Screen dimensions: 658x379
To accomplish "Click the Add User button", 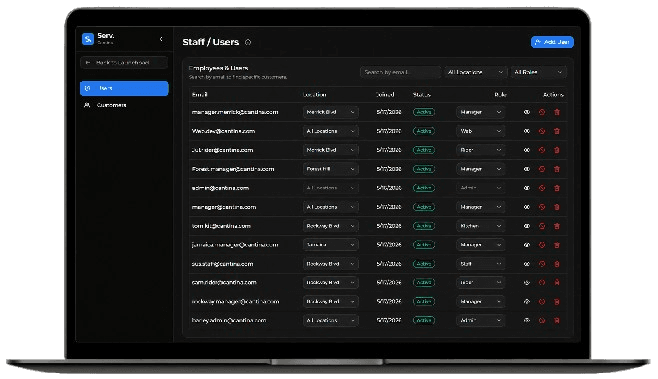I will pos(552,42).
